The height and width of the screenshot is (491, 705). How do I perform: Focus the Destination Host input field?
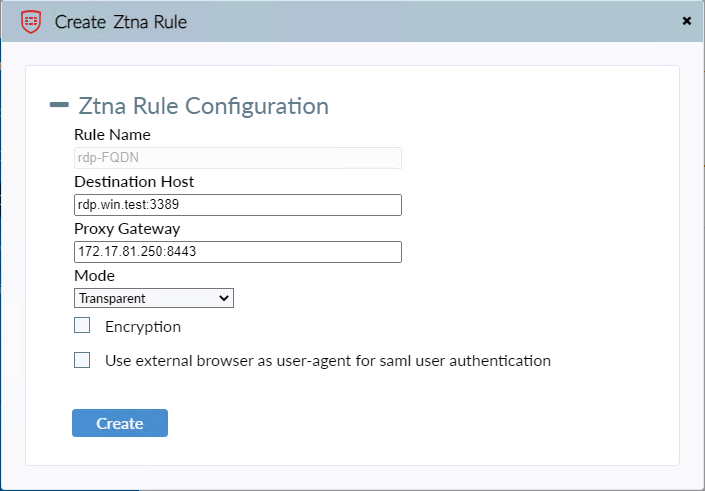(237, 205)
